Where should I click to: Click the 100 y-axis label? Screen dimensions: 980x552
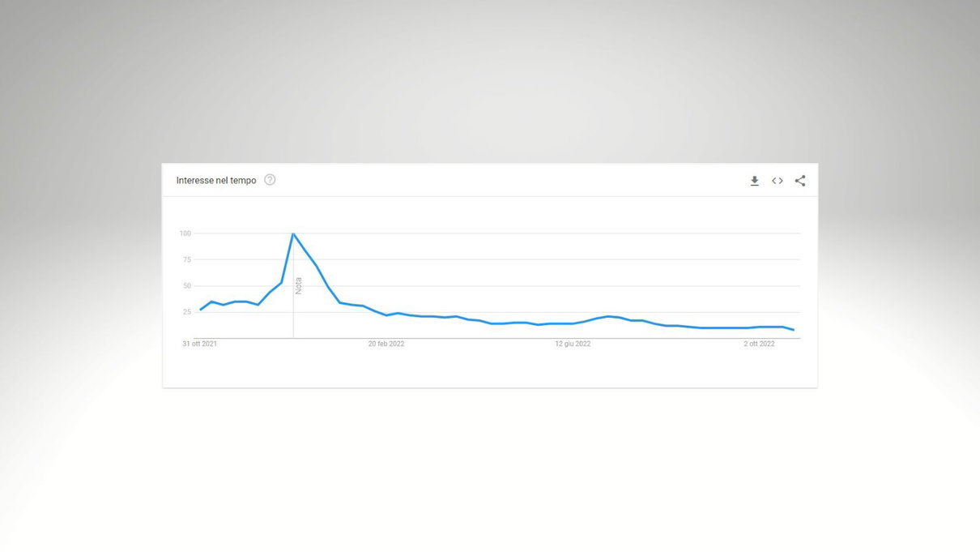point(185,233)
